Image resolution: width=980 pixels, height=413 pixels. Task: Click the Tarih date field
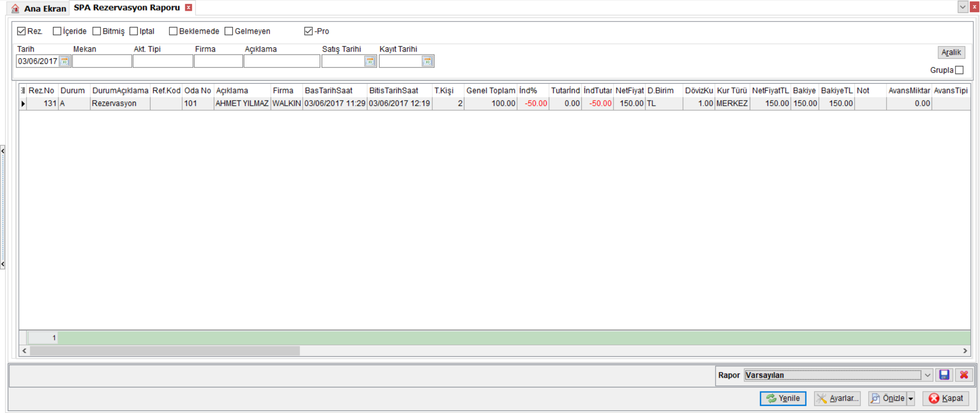click(x=38, y=61)
